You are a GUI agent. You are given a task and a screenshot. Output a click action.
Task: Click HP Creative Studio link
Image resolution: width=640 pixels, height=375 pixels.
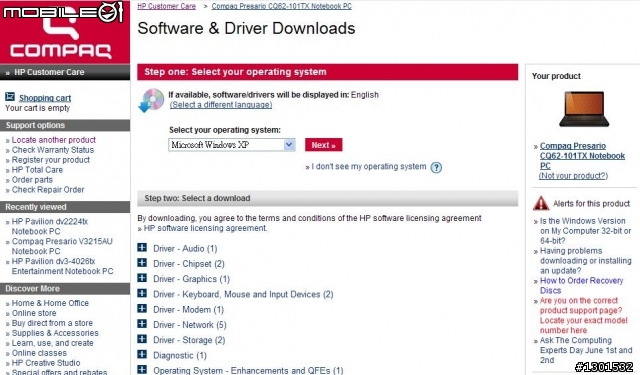(46, 363)
